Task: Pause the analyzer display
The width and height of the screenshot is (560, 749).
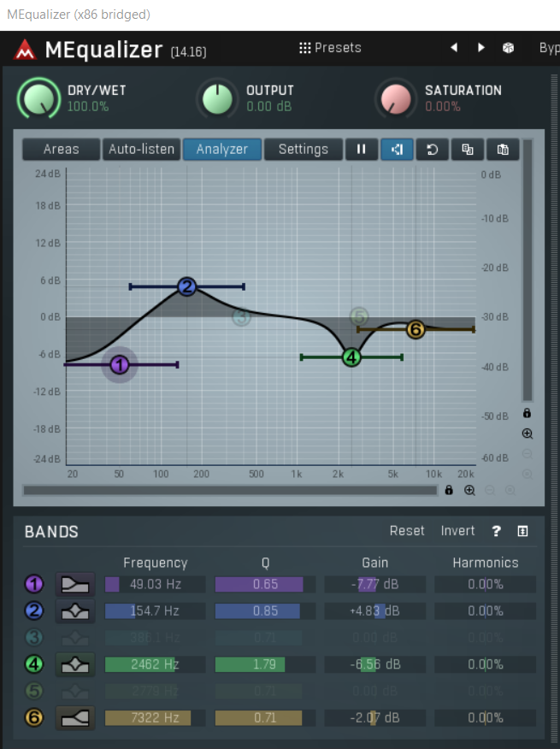Action: point(362,149)
